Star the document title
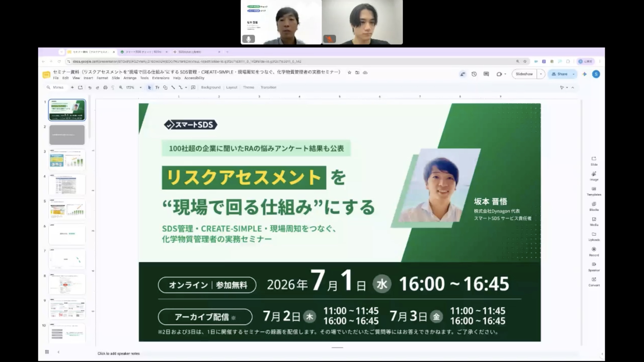644x362 pixels. click(349, 73)
